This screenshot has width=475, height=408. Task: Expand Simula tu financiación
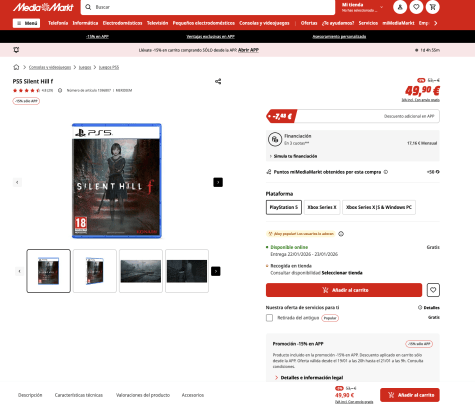click(x=293, y=156)
